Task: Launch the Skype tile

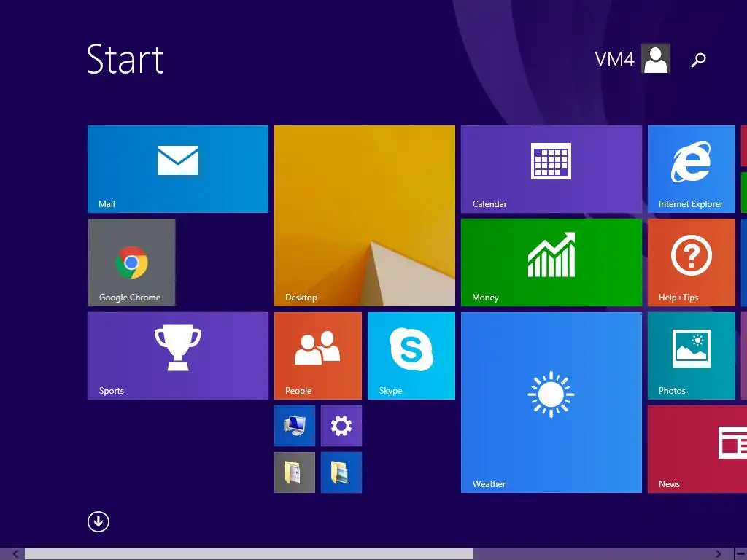Action: point(411,356)
